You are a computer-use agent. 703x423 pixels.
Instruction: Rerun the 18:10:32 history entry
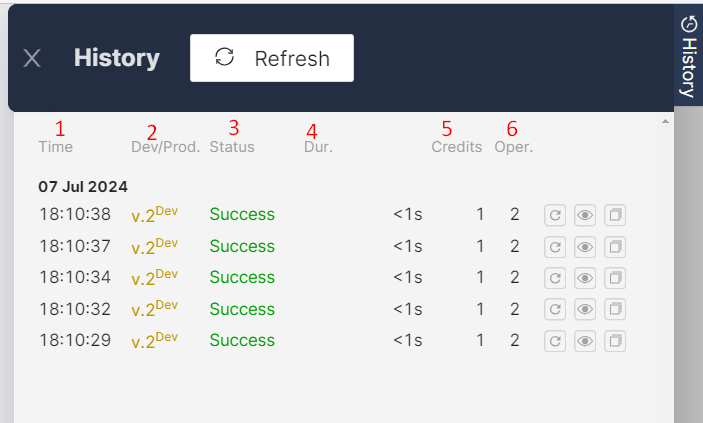(x=553, y=309)
